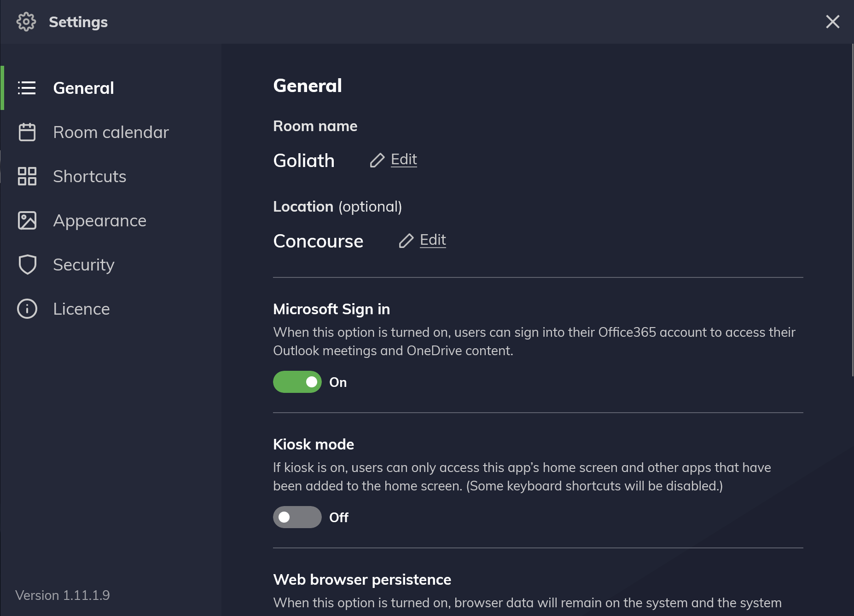
Task: Click the Licence info icon
Action: tap(27, 309)
